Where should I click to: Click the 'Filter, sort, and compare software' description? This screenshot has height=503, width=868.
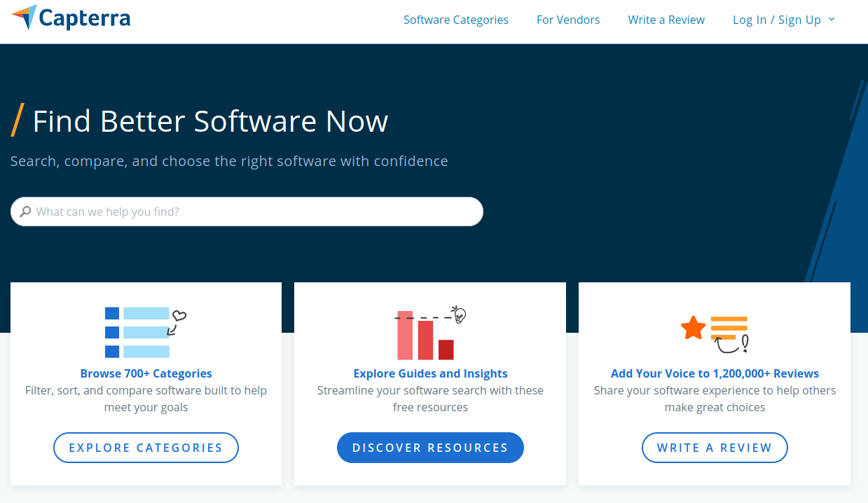point(146,399)
